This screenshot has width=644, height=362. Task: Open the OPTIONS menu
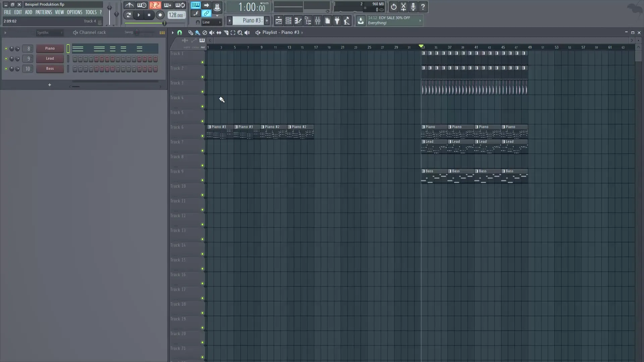click(74, 12)
